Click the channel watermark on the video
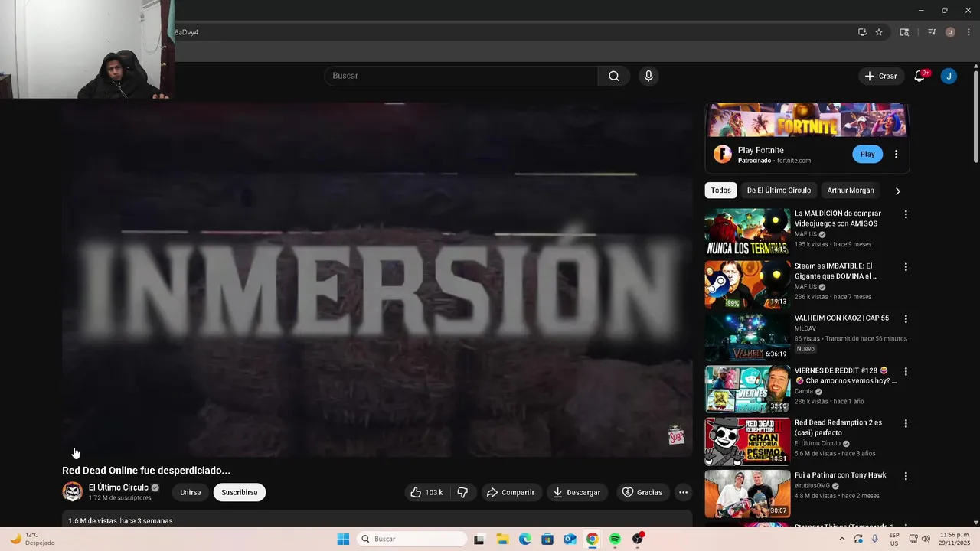This screenshot has width=980, height=551. 676,435
